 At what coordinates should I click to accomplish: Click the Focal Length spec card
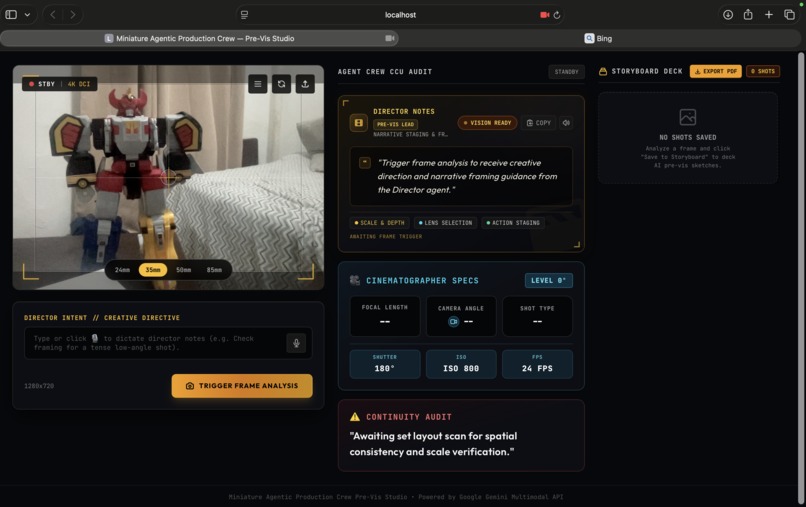click(384, 316)
